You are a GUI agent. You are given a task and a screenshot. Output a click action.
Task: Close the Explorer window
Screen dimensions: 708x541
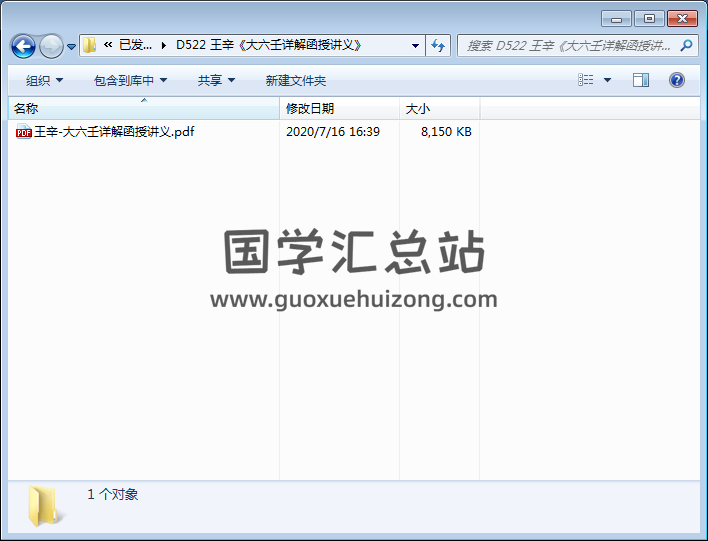pyautogui.click(x=682, y=19)
